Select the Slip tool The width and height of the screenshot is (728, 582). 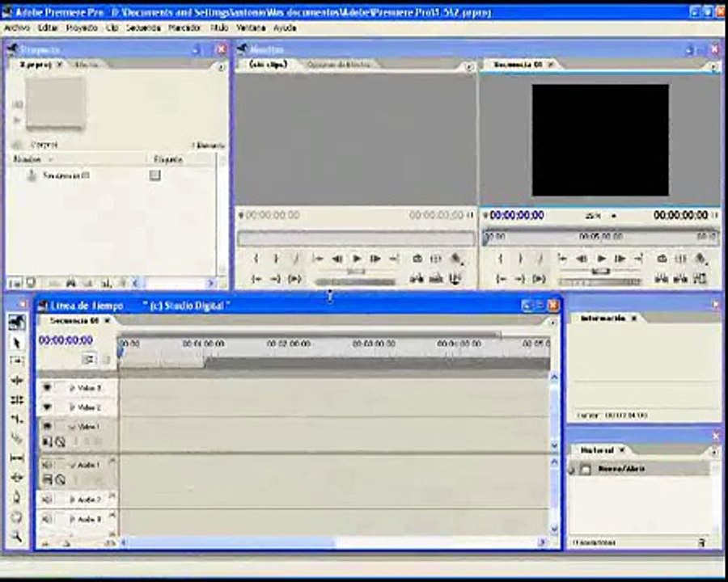(17, 458)
